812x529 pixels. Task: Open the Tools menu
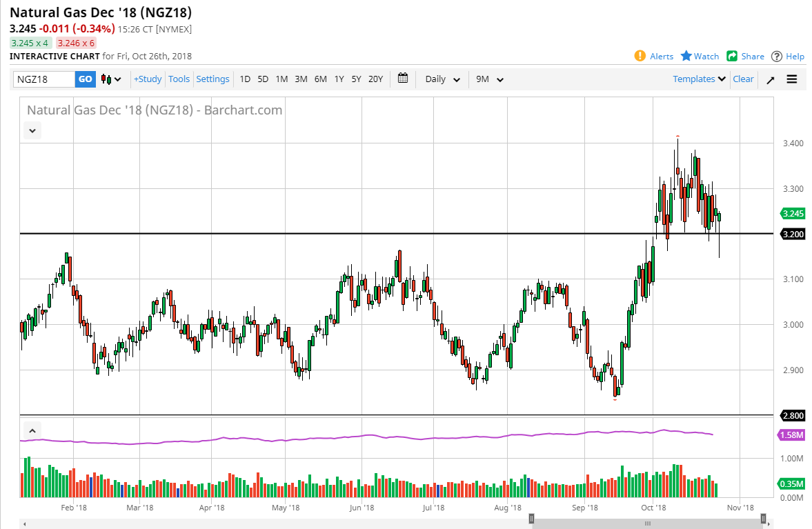click(x=179, y=79)
